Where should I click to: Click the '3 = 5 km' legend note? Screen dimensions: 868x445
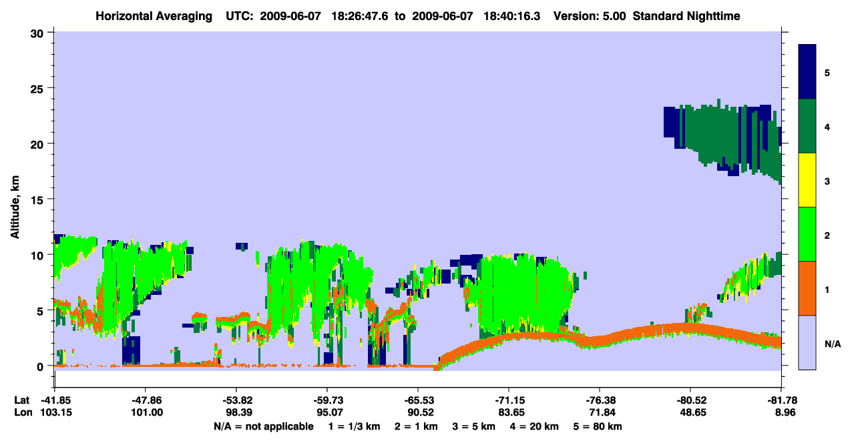click(x=475, y=426)
